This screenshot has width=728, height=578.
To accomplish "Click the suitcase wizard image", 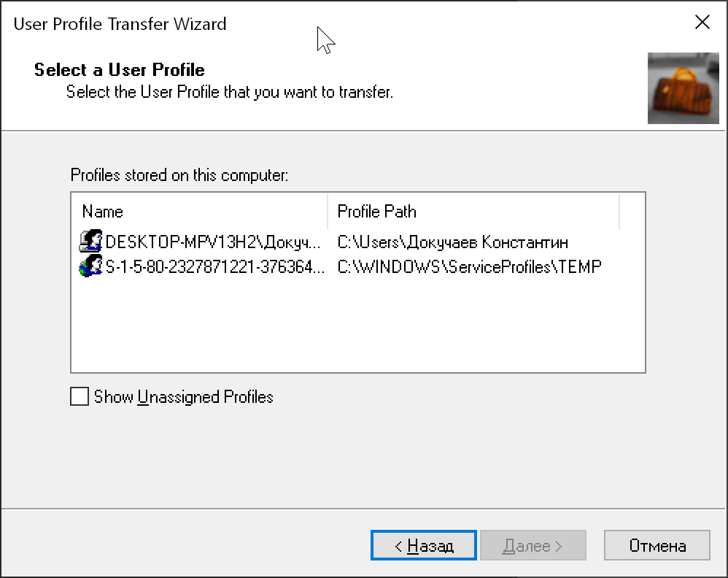I will pyautogui.click(x=683, y=88).
